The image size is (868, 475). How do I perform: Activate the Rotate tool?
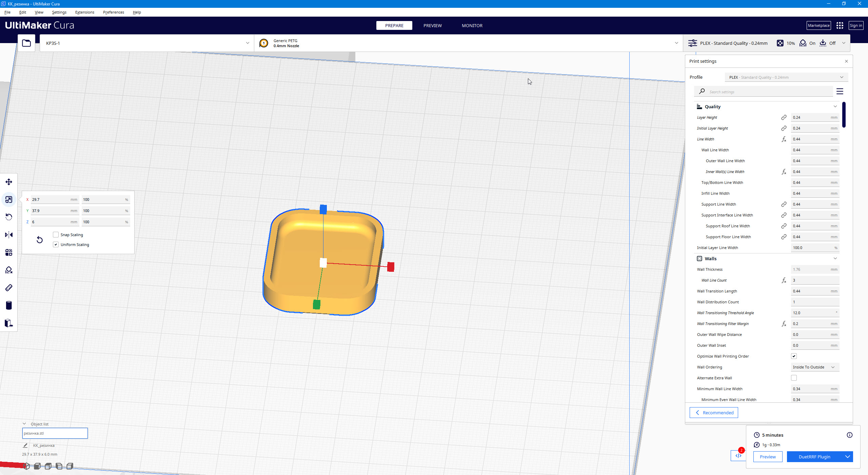tap(8, 217)
